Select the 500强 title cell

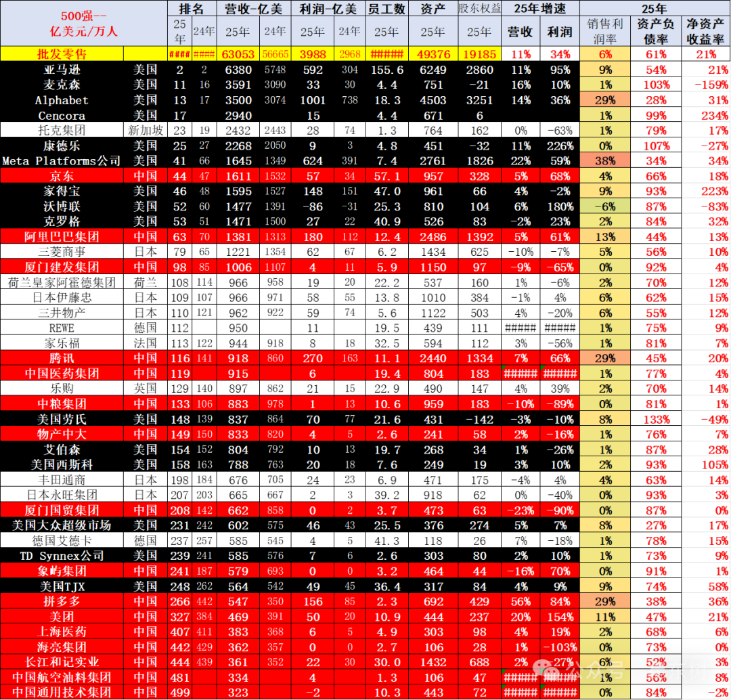coord(84,23)
